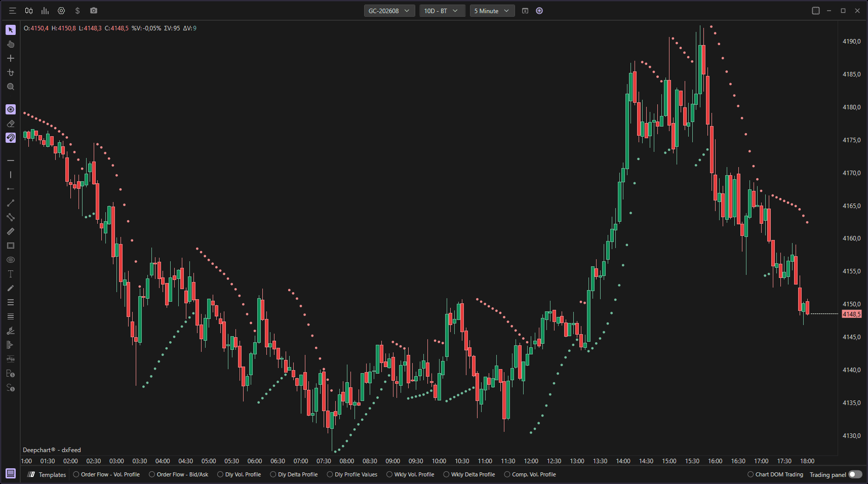Viewport: 868px width, 484px height.
Task: Select the trend line tool
Action: click(11, 203)
